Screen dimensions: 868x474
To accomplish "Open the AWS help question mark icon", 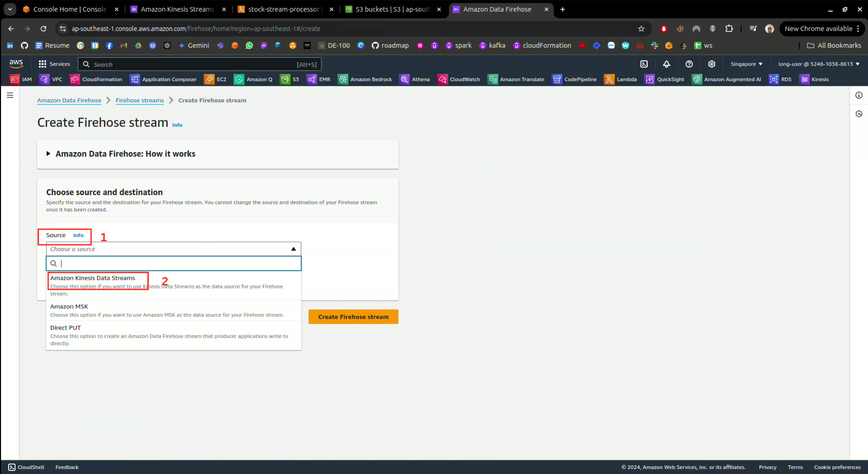I will click(689, 64).
